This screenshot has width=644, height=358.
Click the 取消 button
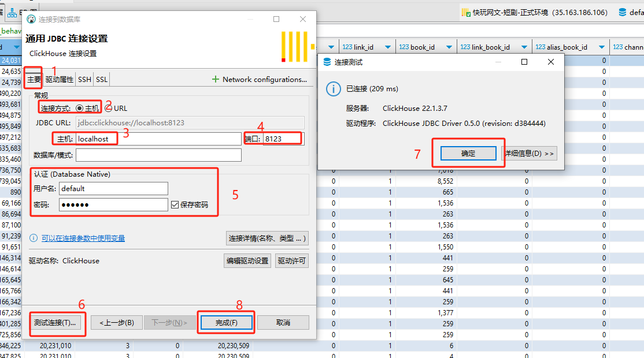(283, 323)
